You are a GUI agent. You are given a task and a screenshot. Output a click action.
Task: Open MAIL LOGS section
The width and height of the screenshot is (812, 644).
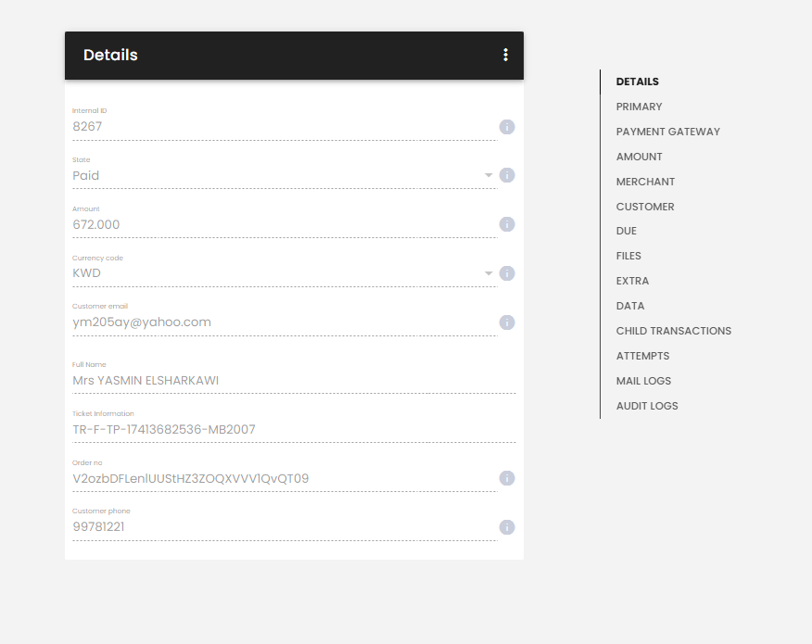click(x=643, y=381)
